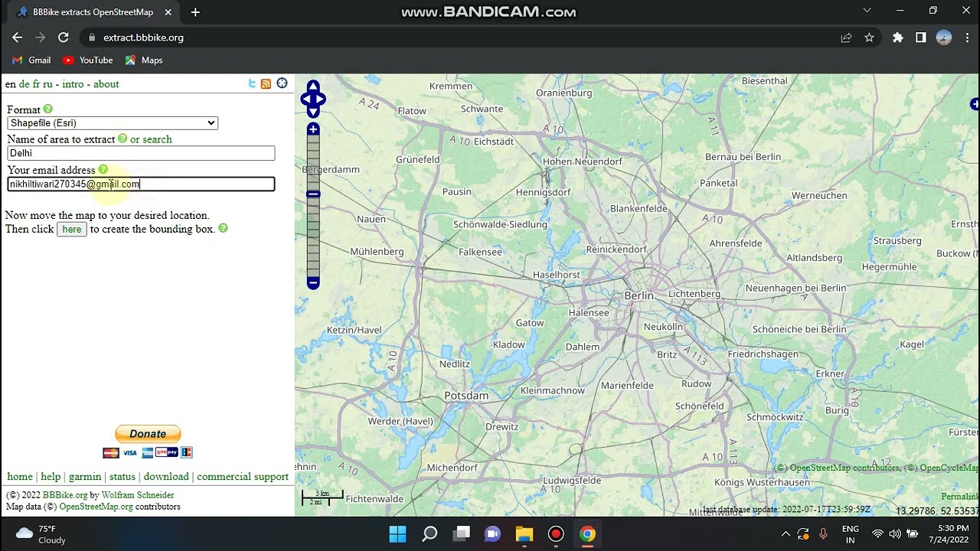980x551 pixels.
Task: Click help icon beside Your email address
Action: coord(103,169)
